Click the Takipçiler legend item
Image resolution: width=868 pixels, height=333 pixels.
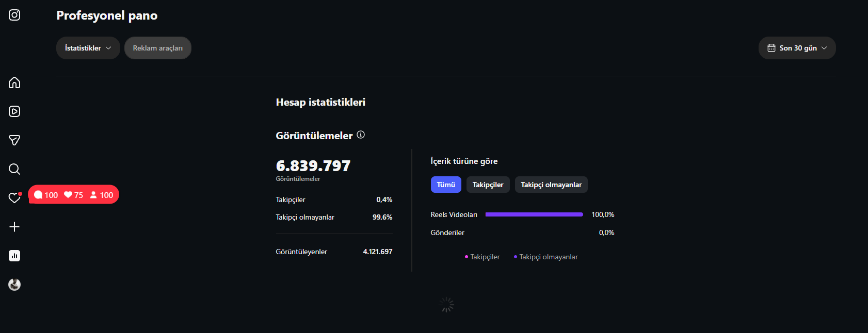point(483,257)
